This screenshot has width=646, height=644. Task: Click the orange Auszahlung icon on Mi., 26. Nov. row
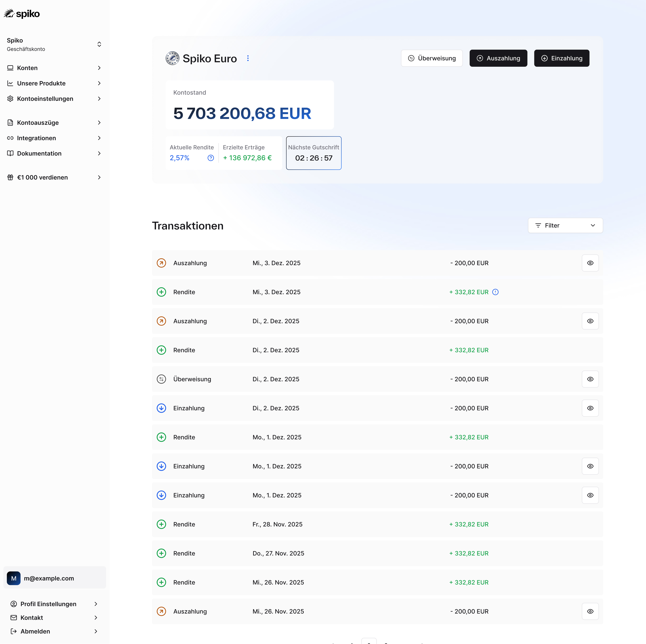[161, 611]
